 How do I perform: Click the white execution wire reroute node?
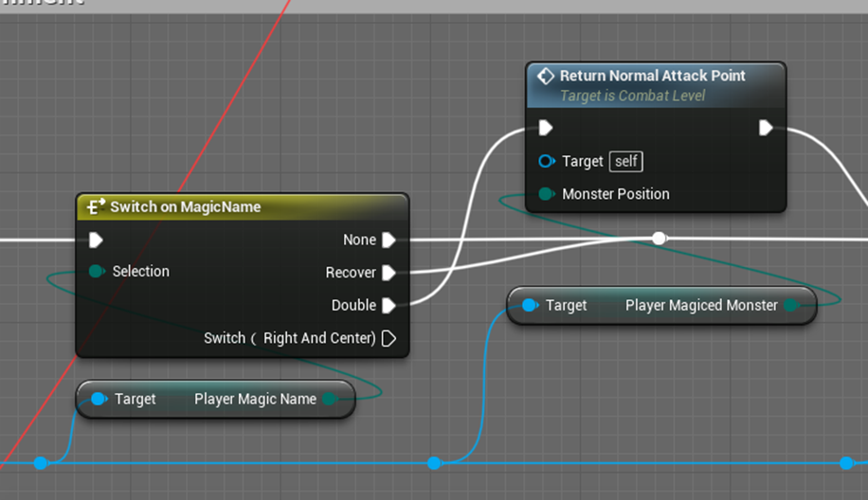(x=659, y=239)
